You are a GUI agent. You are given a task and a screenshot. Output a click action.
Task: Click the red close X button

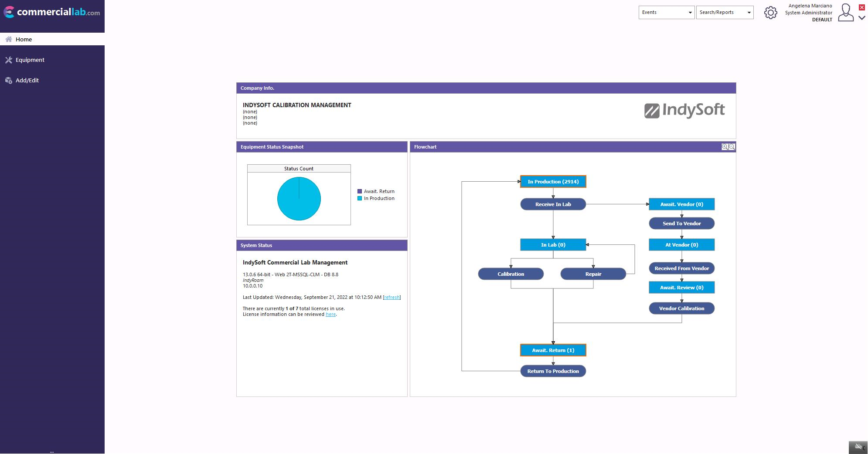[861, 7]
